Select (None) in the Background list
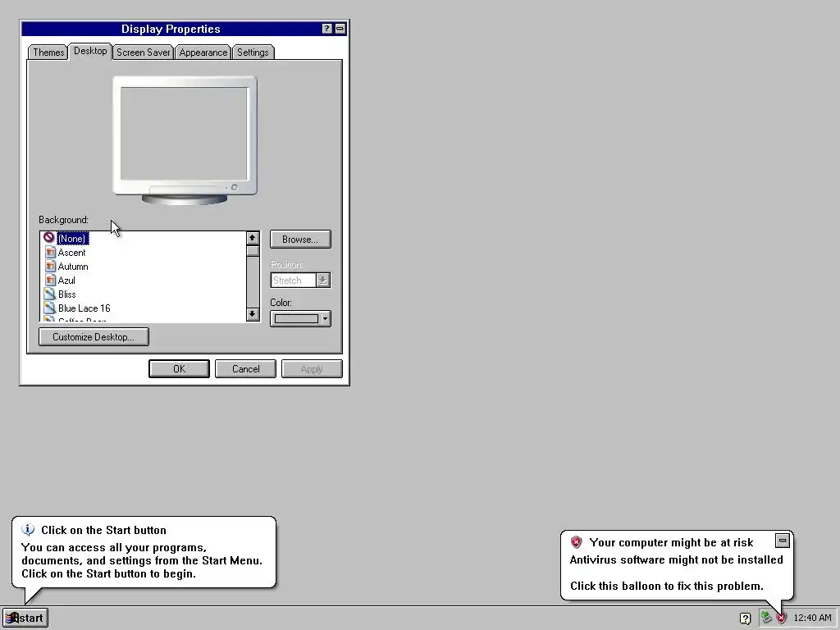The width and height of the screenshot is (840, 630). tap(73, 239)
